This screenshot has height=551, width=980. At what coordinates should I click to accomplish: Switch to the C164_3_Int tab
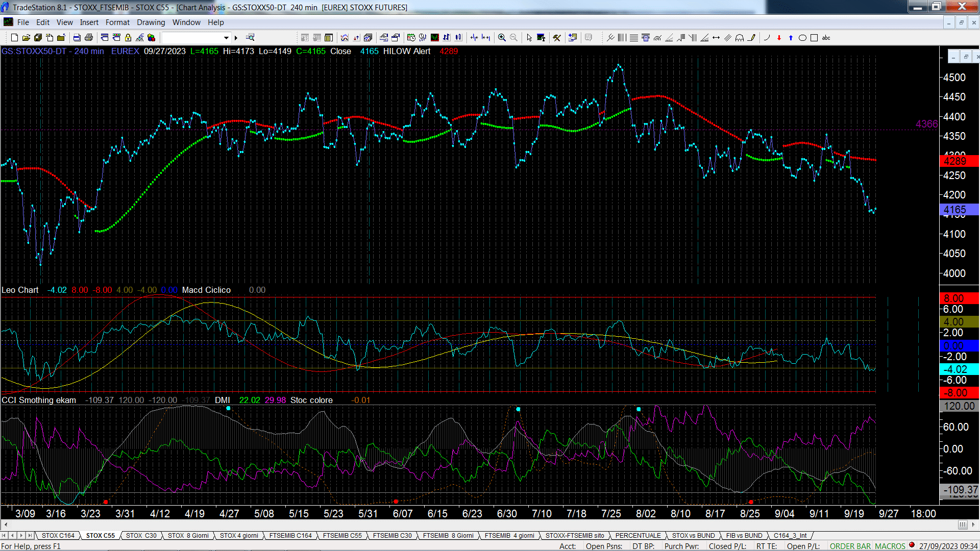[x=790, y=536]
